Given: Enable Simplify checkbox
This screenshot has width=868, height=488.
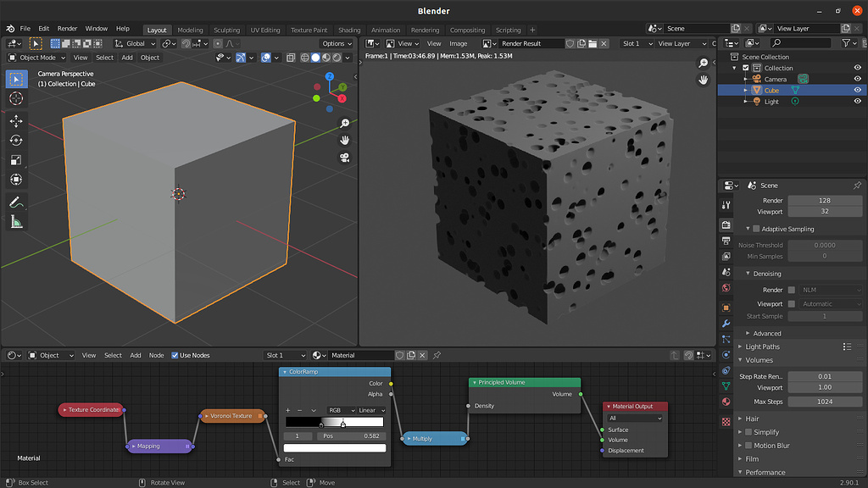Looking at the screenshot, I should (748, 432).
